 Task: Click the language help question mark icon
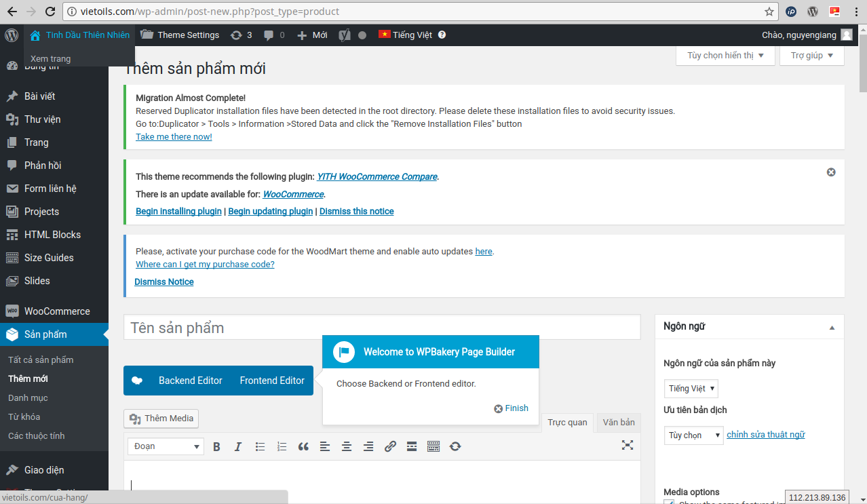point(442,35)
